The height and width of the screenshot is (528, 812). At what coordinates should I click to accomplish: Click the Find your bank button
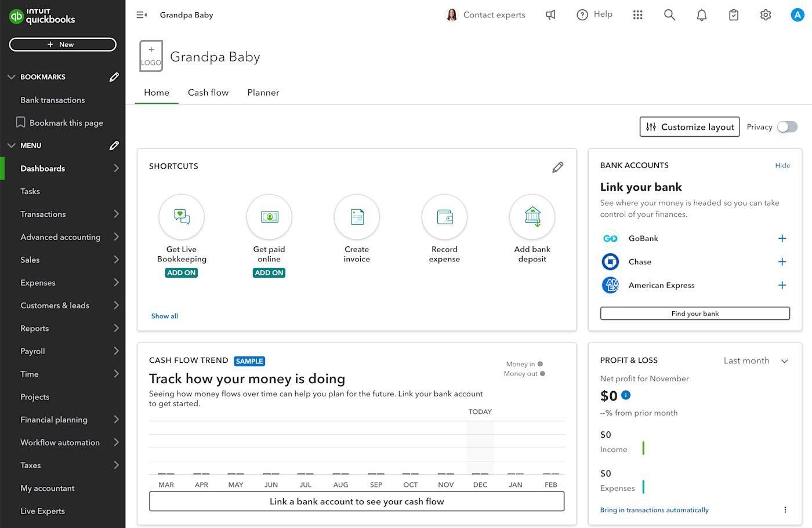[x=695, y=314]
